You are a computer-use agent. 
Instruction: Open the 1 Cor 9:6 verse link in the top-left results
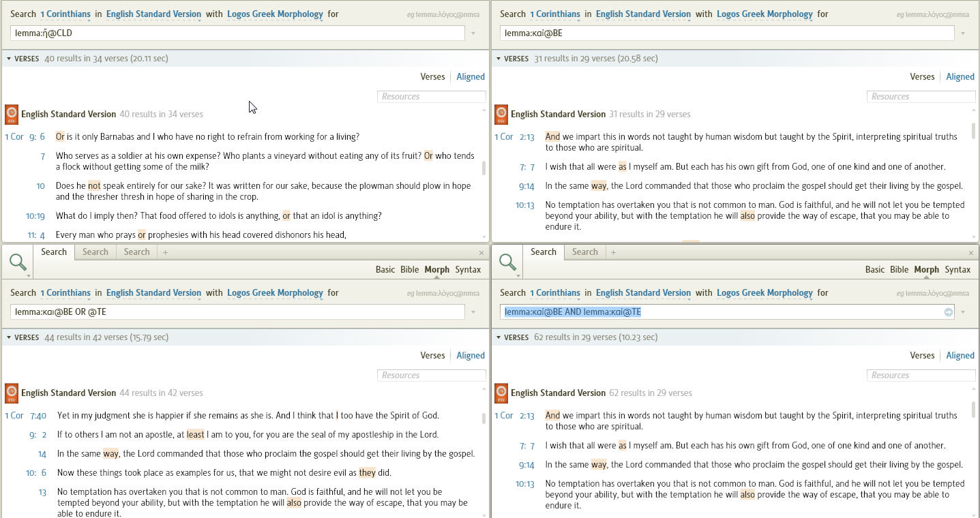[25, 137]
